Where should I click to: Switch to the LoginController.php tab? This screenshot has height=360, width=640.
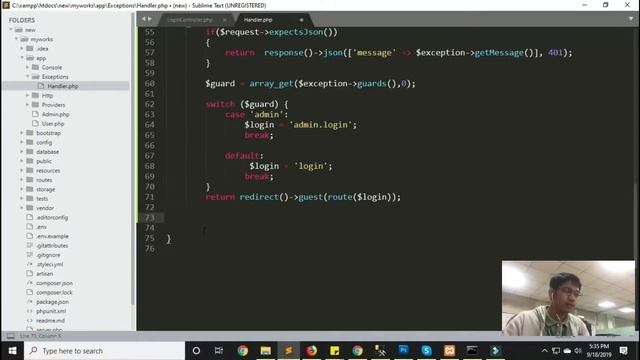(190, 20)
